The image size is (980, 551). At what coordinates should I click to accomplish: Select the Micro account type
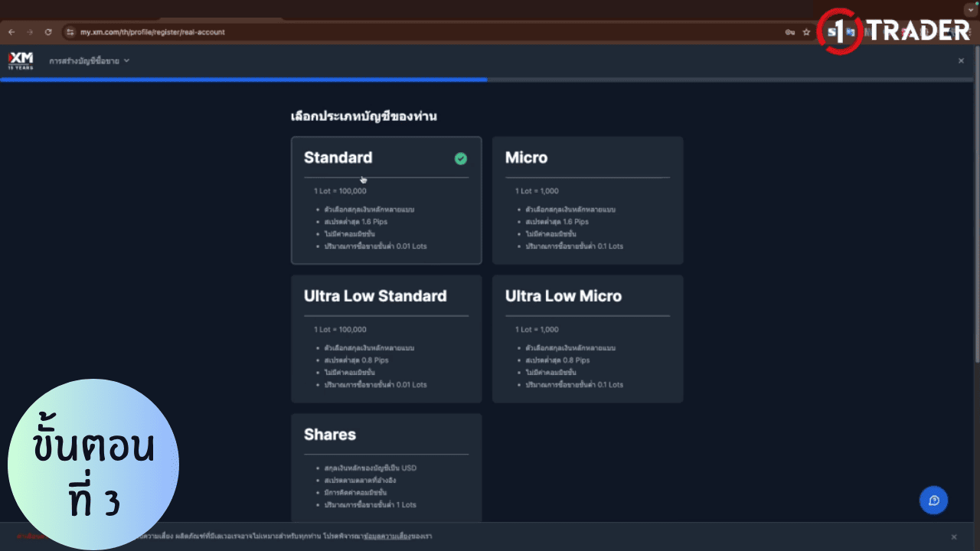[x=587, y=201]
